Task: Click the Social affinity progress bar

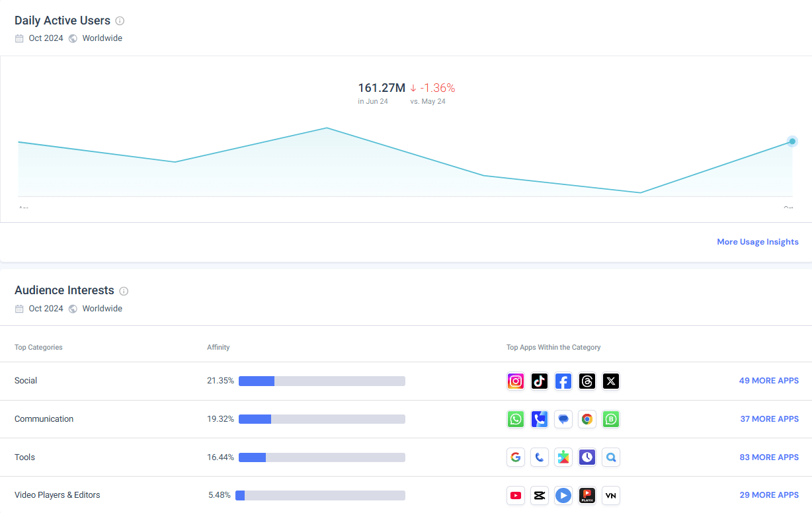Action: click(322, 381)
